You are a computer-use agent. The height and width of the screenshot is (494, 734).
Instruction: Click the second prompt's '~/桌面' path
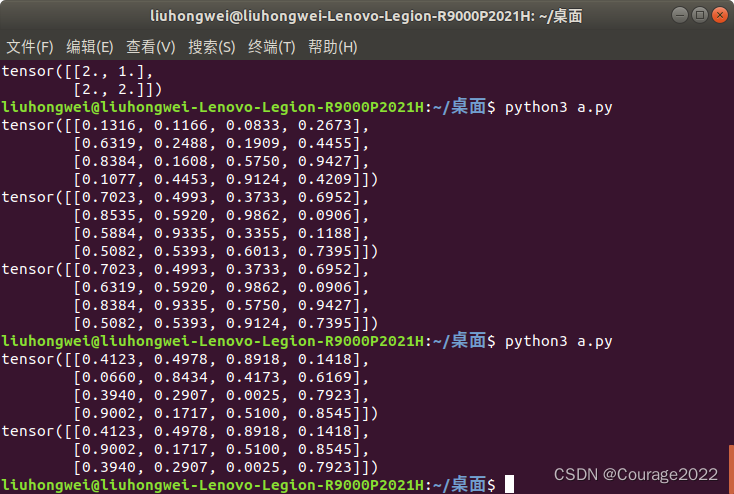(459, 341)
